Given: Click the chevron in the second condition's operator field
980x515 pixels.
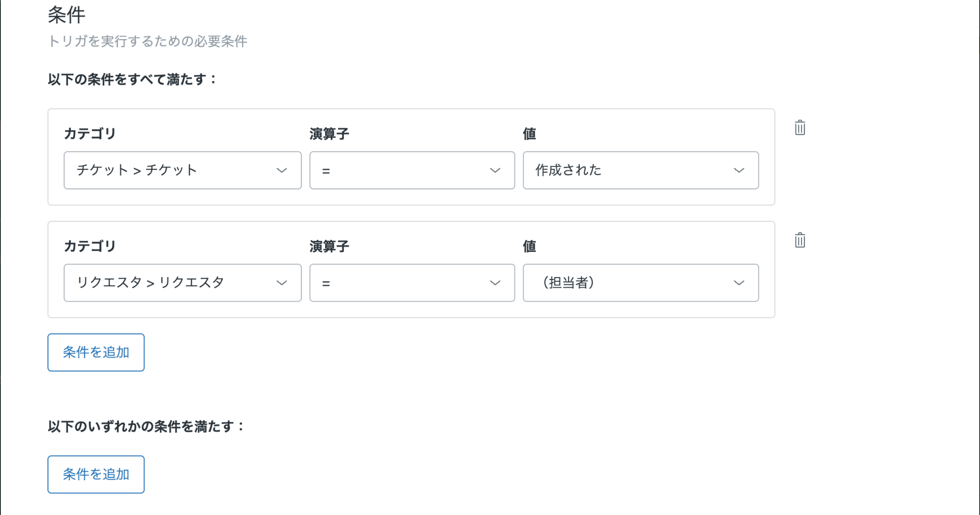Looking at the screenshot, I should (x=495, y=283).
